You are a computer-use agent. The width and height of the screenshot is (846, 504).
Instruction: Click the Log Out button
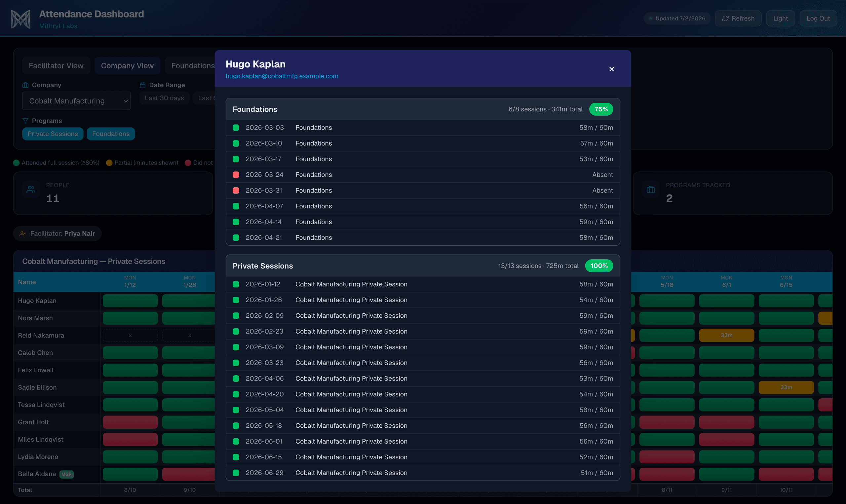[x=818, y=18]
